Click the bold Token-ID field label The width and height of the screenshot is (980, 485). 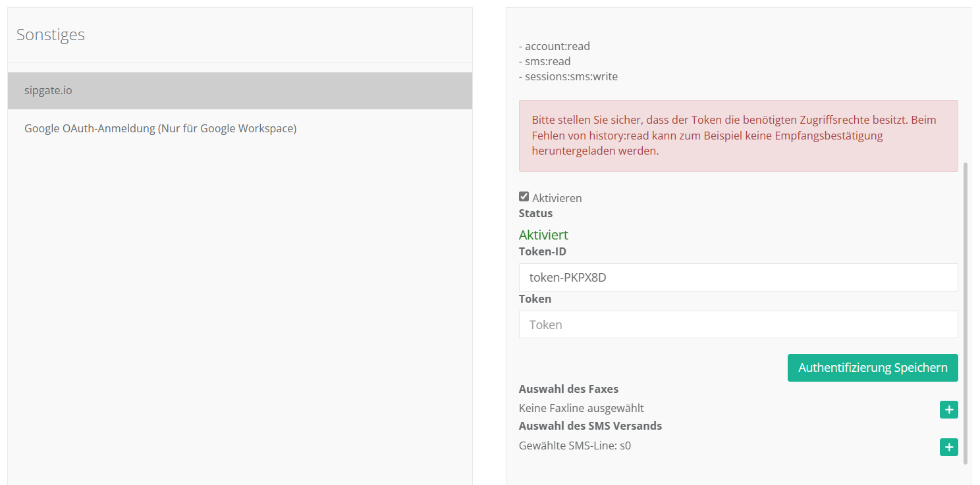(x=542, y=251)
